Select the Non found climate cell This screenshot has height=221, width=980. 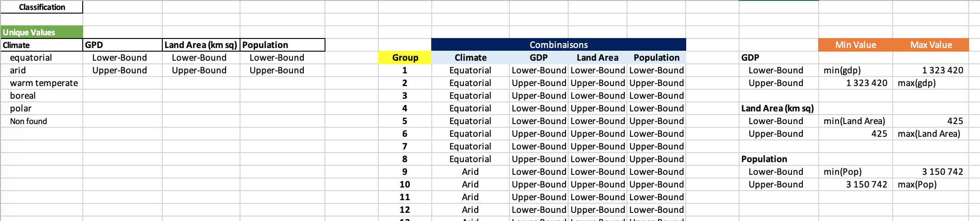pyautogui.click(x=28, y=121)
